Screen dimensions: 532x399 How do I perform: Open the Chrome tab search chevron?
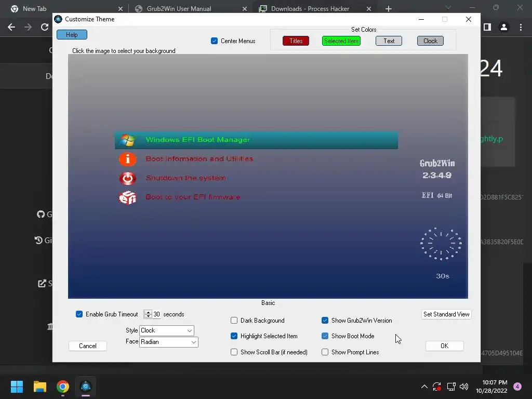point(448,7)
